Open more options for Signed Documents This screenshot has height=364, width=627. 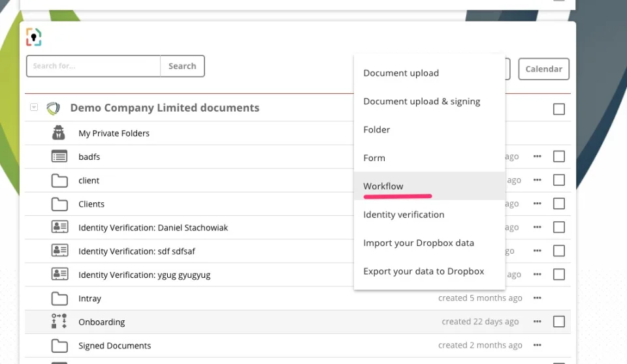click(537, 345)
